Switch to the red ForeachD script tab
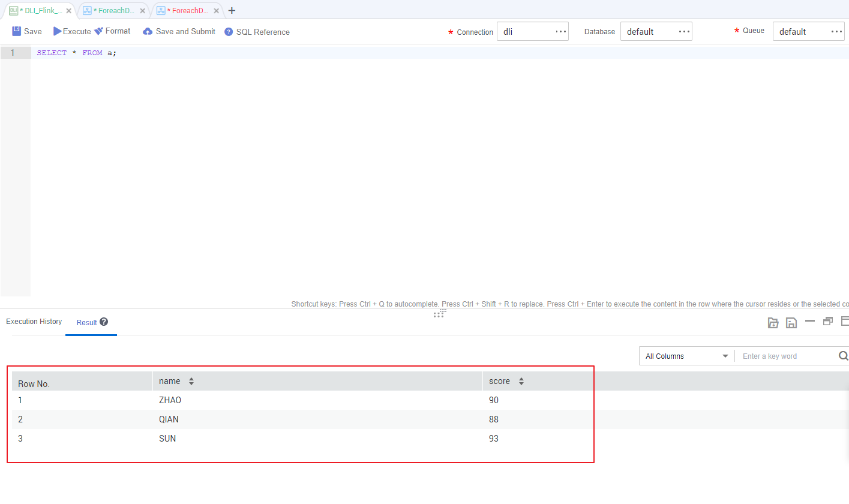Screen dimensions: 849x504 187,11
